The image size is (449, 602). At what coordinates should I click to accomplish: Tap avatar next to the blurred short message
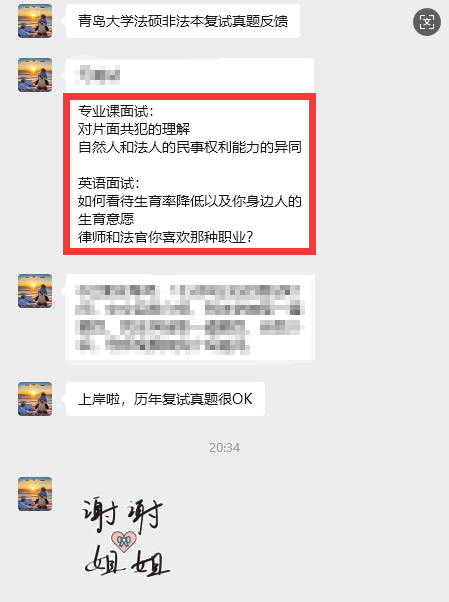click(35, 75)
